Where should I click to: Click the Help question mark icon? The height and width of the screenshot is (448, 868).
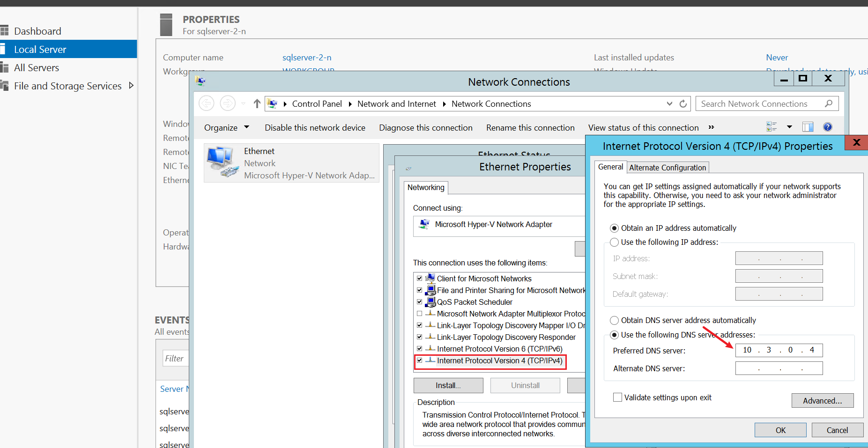[828, 127]
